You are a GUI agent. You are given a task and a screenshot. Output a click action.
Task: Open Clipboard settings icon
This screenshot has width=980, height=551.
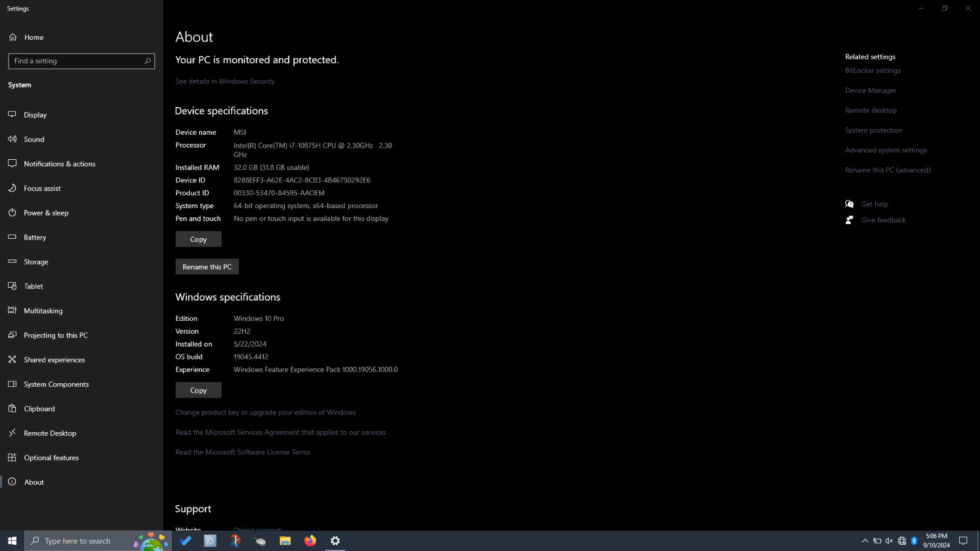pos(12,408)
